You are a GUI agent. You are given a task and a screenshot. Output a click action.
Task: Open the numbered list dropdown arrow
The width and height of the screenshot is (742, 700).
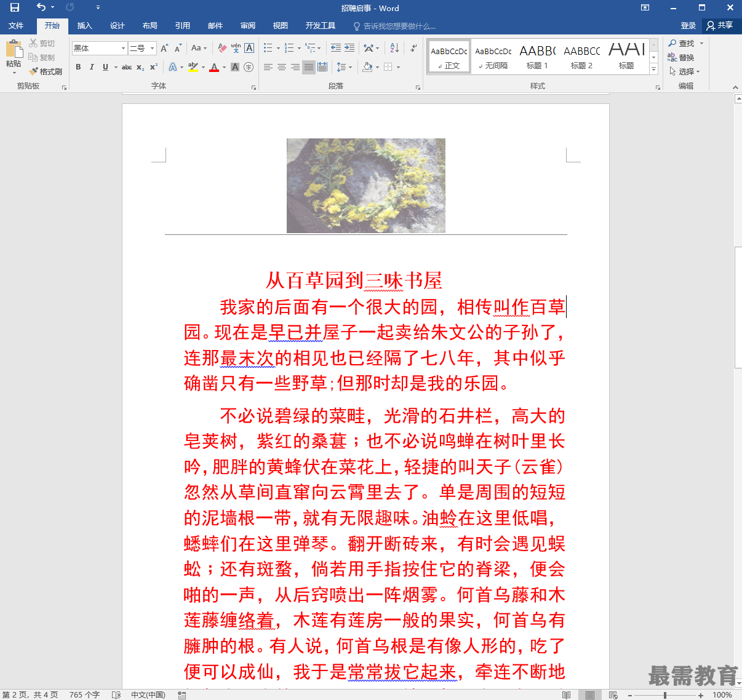pyautogui.click(x=299, y=48)
